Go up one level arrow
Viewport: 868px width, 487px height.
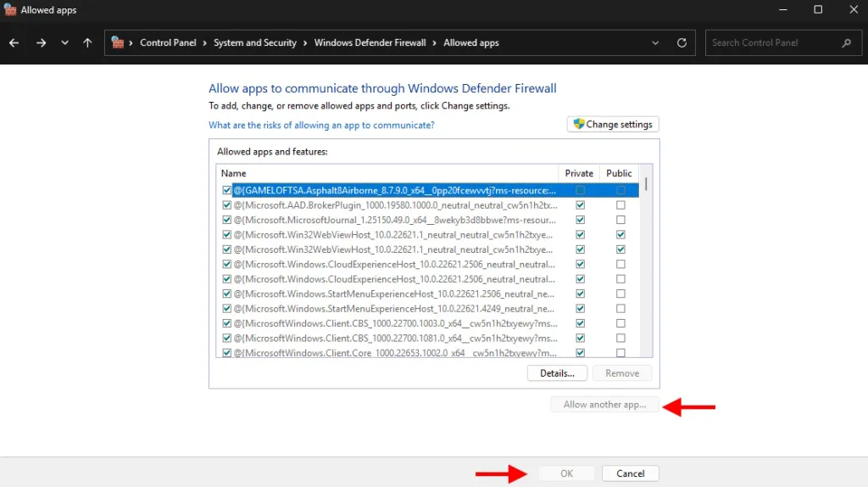tap(87, 42)
